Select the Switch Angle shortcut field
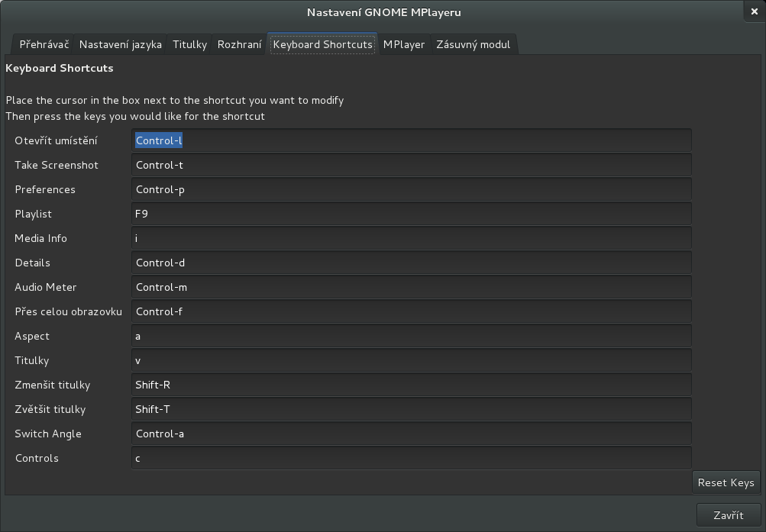The image size is (766, 532). coord(412,434)
